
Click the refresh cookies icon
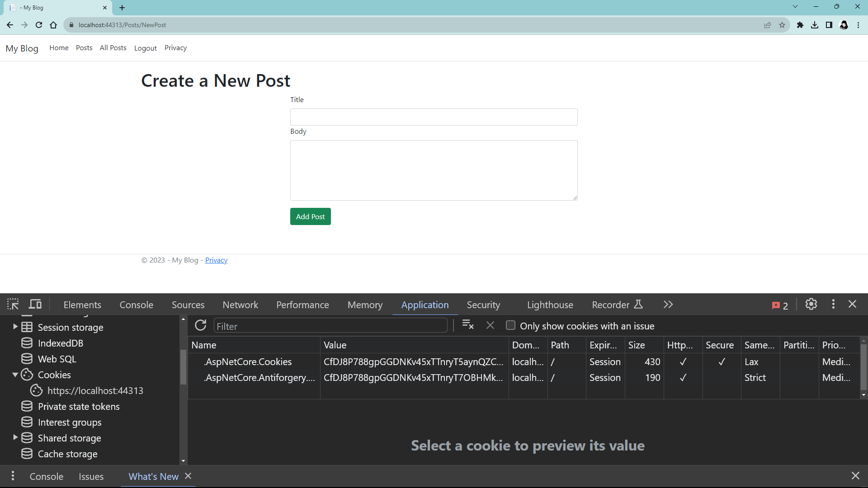point(201,326)
